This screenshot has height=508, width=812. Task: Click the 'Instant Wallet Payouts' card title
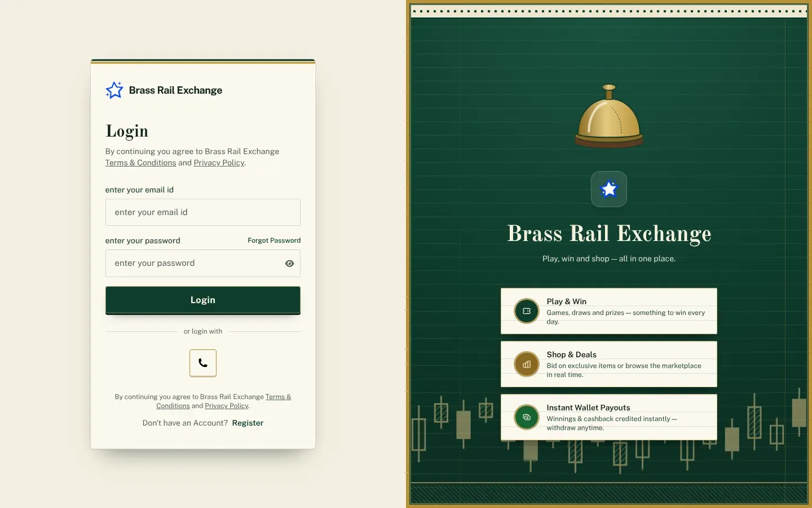click(x=589, y=408)
